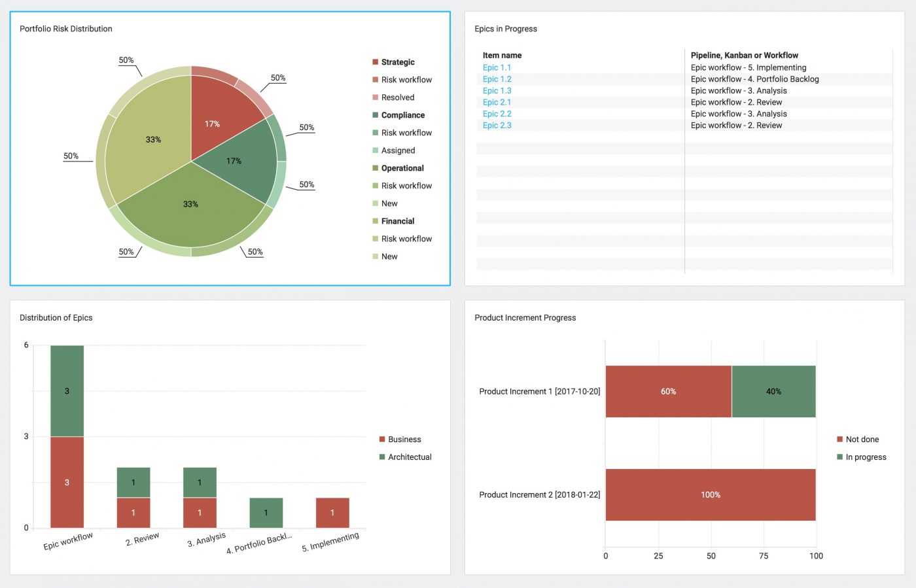Toggle the Resolved legend entry

tap(397, 97)
